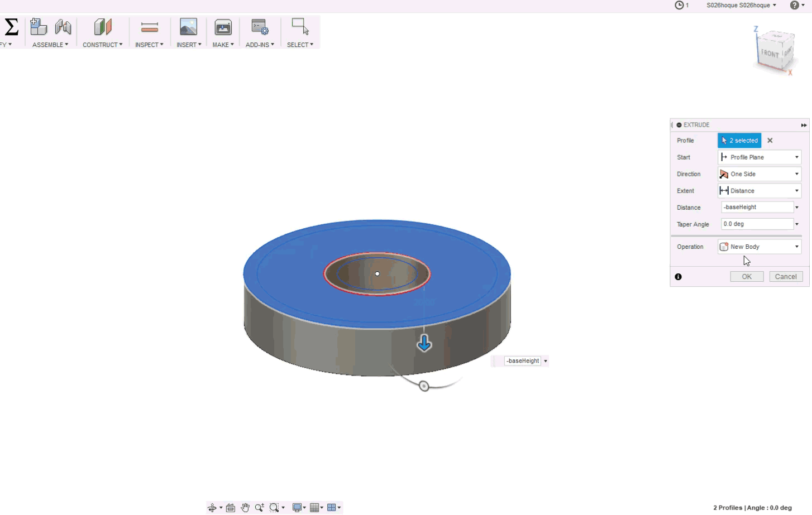Click the Look At icon

point(231,508)
